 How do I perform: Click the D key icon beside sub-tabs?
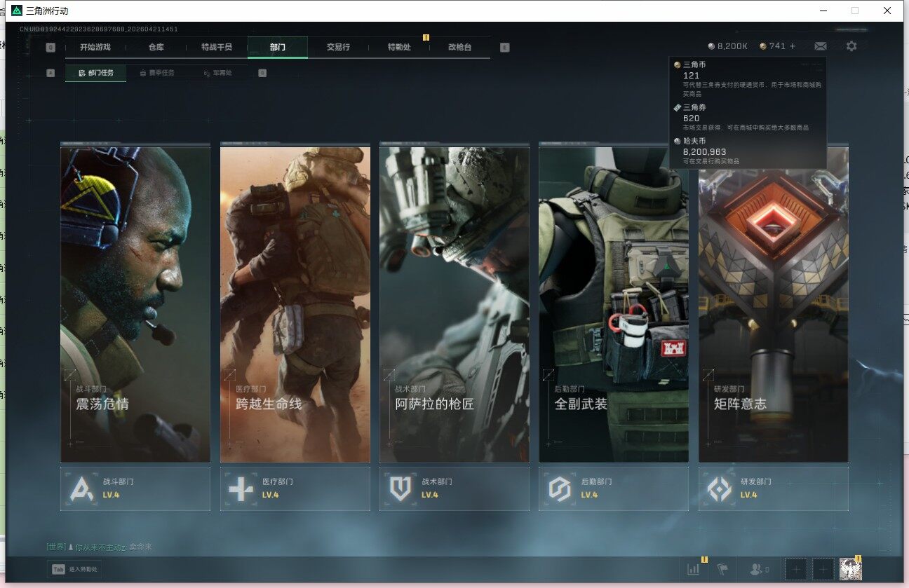(x=262, y=73)
